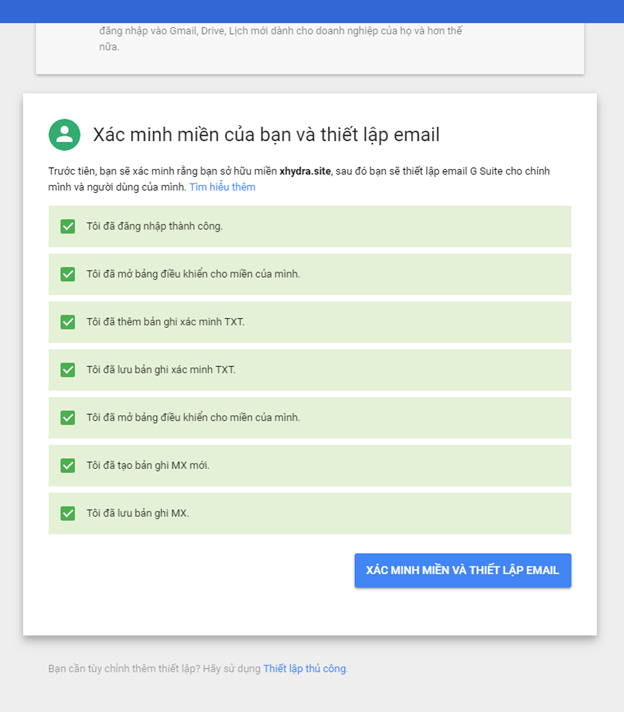This screenshot has width=624, height=712.
Task: Uncheck "Tôi đã lưu bản ghi xác minh TXT" checkbox
Action: [x=68, y=370]
